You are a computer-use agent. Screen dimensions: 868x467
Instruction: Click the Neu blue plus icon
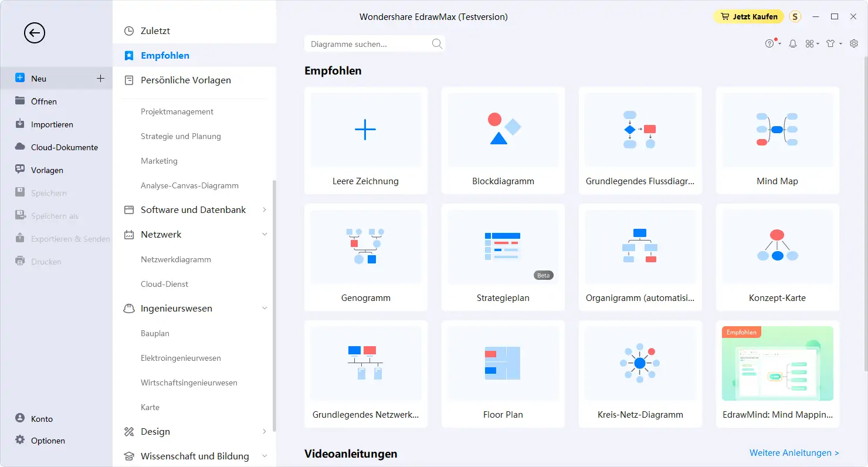[x=20, y=78]
